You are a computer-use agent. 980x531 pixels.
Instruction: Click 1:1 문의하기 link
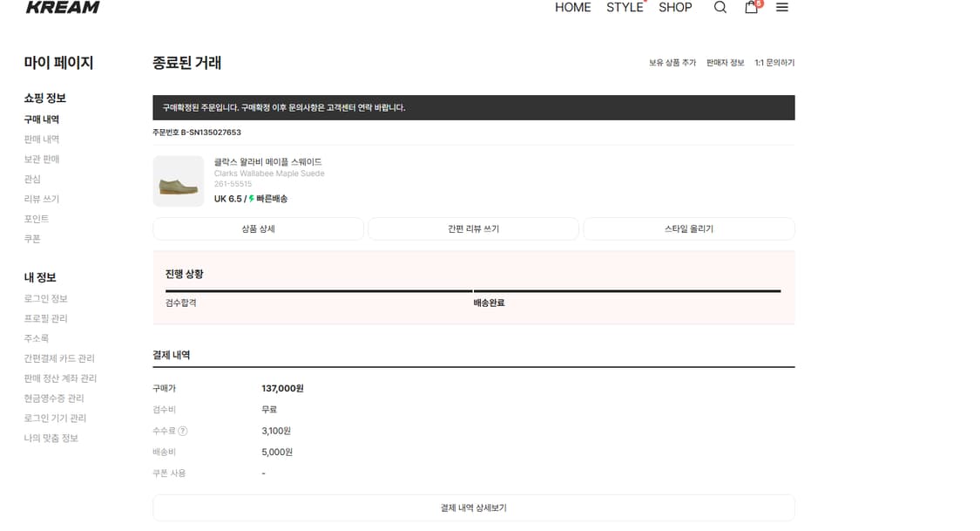pyautogui.click(x=774, y=63)
